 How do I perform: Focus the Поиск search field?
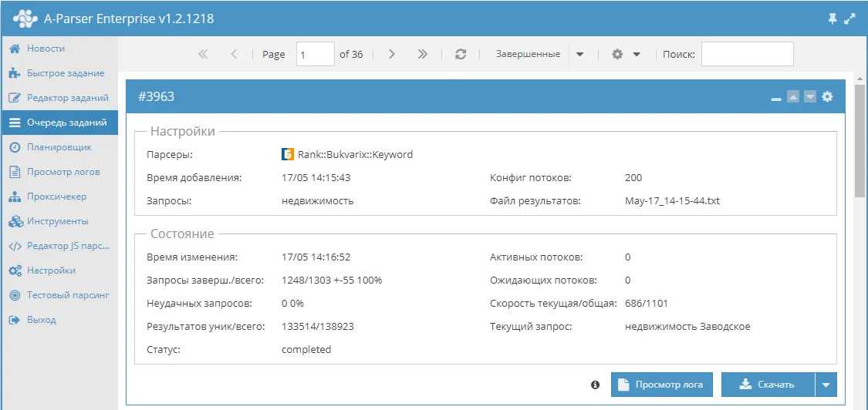coord(747,55)
